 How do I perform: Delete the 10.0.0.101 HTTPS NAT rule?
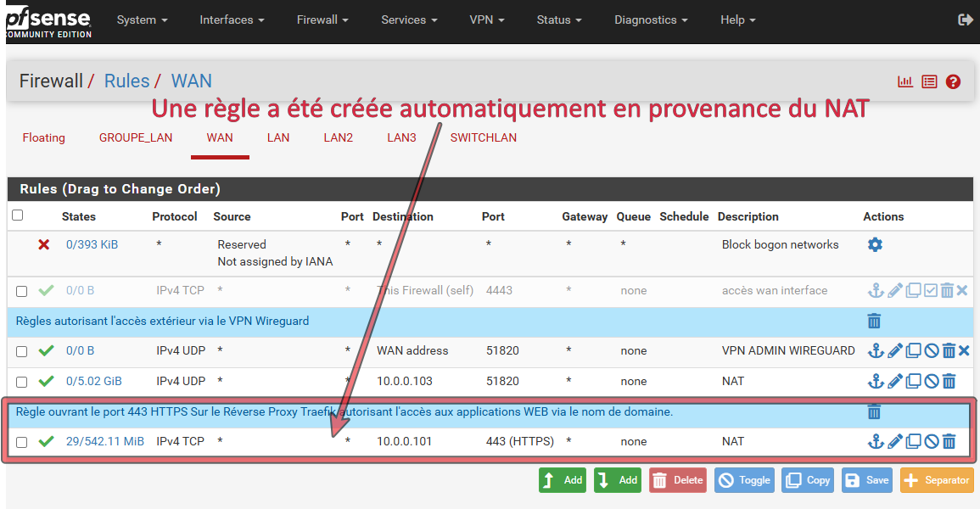pos(949,441)
